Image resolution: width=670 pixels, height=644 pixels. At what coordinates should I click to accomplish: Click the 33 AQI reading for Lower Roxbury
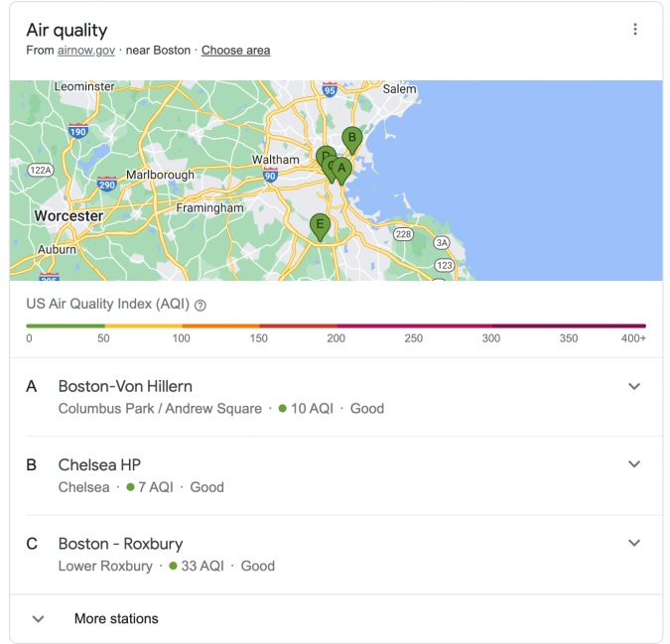[202, 566]
